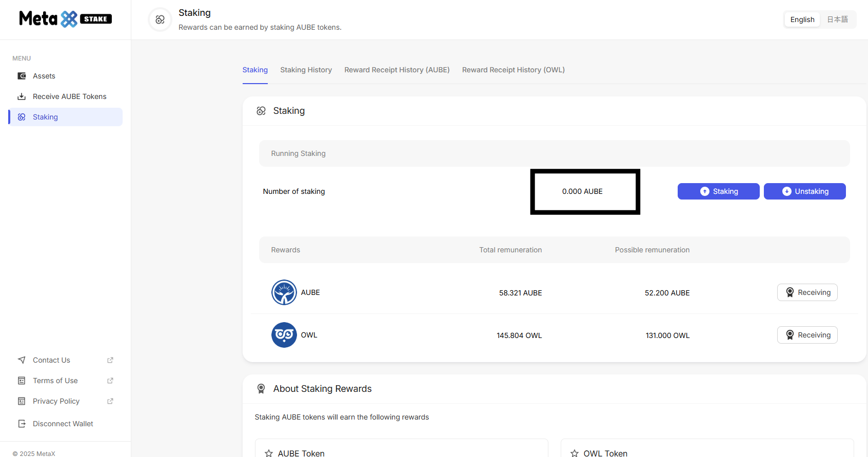View the Reward Receipt History (OWL) tab

[x=513, y=70]
